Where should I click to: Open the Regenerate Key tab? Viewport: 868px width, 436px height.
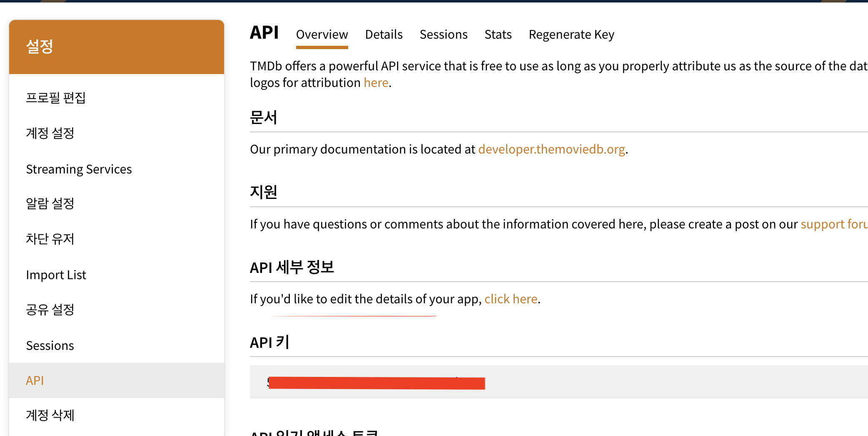click(x=571, y=35)
